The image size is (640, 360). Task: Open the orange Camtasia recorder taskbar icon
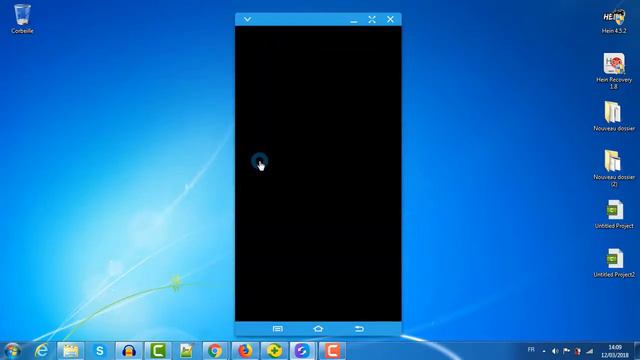pos(332,351)
